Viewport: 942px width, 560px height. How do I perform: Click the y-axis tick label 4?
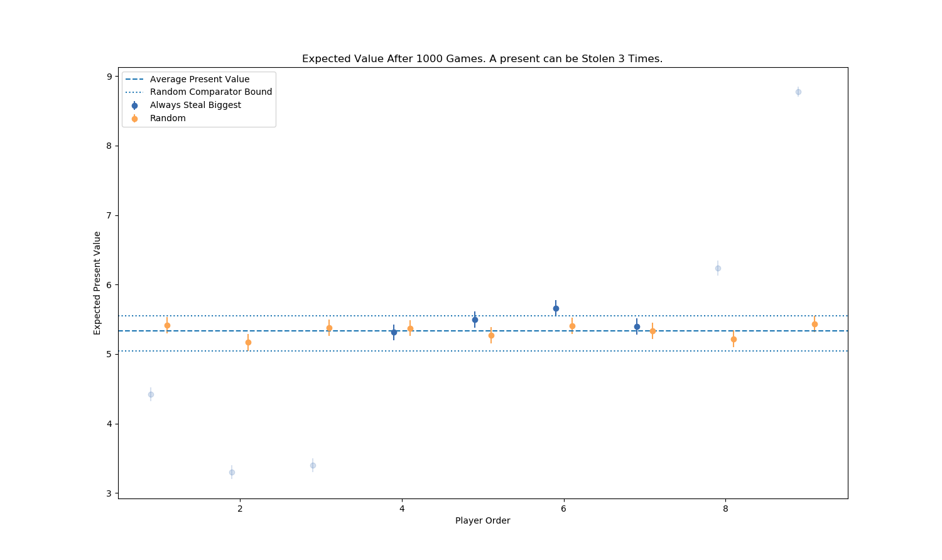pyautogui.click(x=109, y=424)
